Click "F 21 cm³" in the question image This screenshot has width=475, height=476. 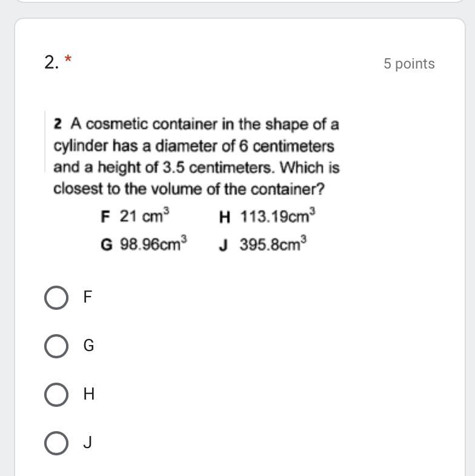[135, 216]
